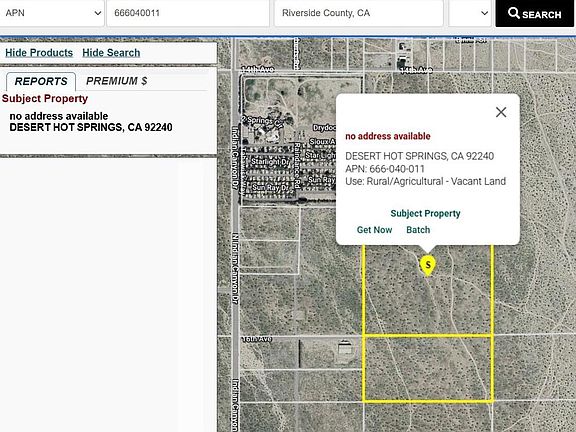Click the Hide Search link

[x=111, y=53]
